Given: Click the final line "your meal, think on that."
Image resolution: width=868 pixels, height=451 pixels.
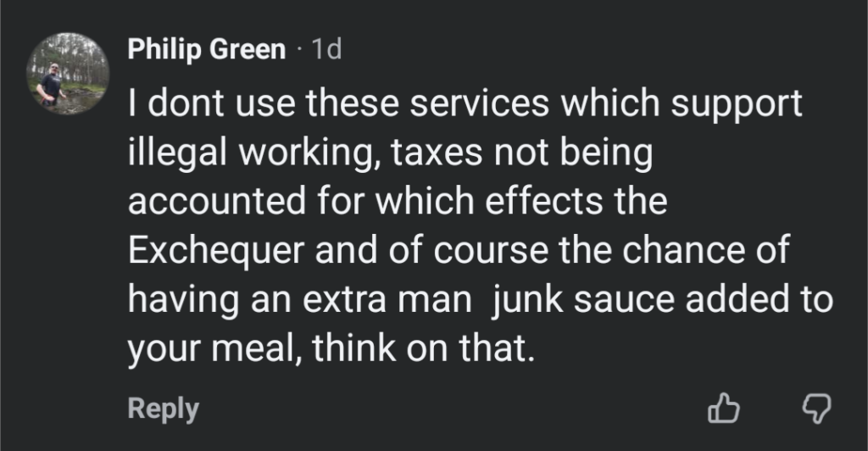Looking at the screenshot, I should 331,349.
